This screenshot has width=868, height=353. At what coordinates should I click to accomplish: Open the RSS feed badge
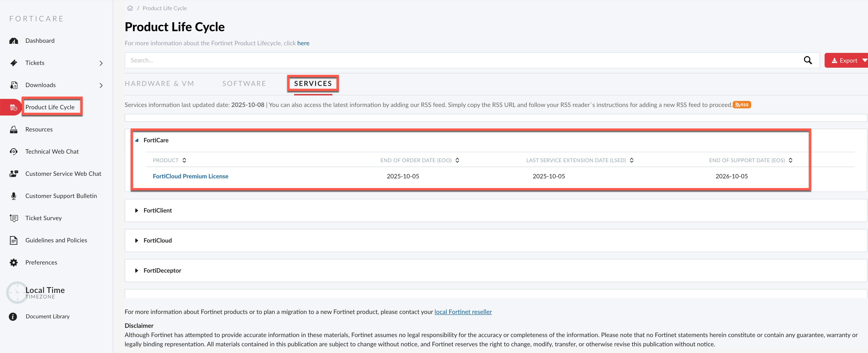742,105
